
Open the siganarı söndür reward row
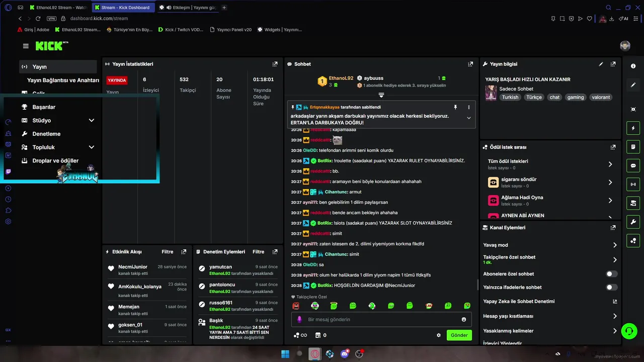point(550,183)
